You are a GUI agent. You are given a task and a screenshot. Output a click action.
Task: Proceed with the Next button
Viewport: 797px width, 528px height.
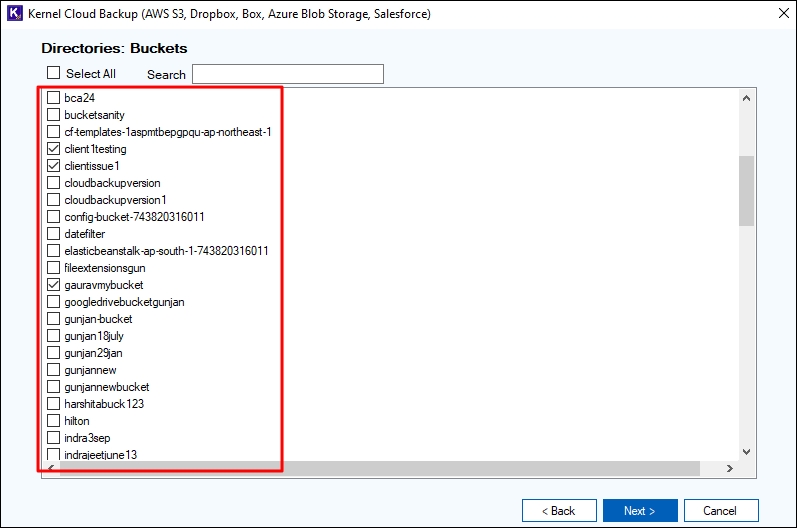tap(640, 511)
